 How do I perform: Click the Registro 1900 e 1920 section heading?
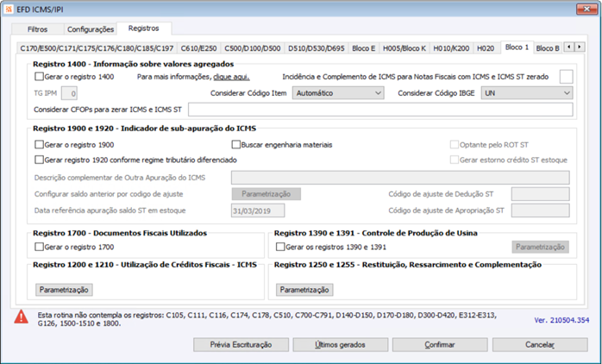[x=144, y=129]
